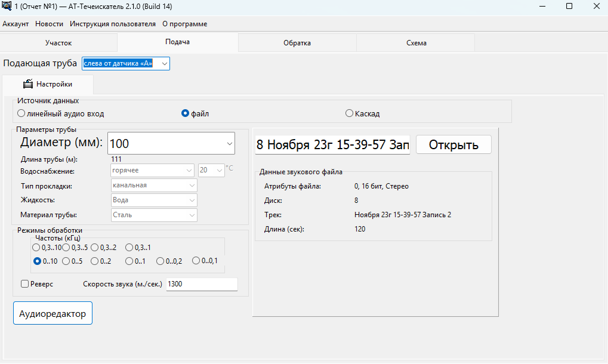Viewport: 608px width, 364px height.
Task: Open the Схема tab
Action: click(x=416, y=43)
